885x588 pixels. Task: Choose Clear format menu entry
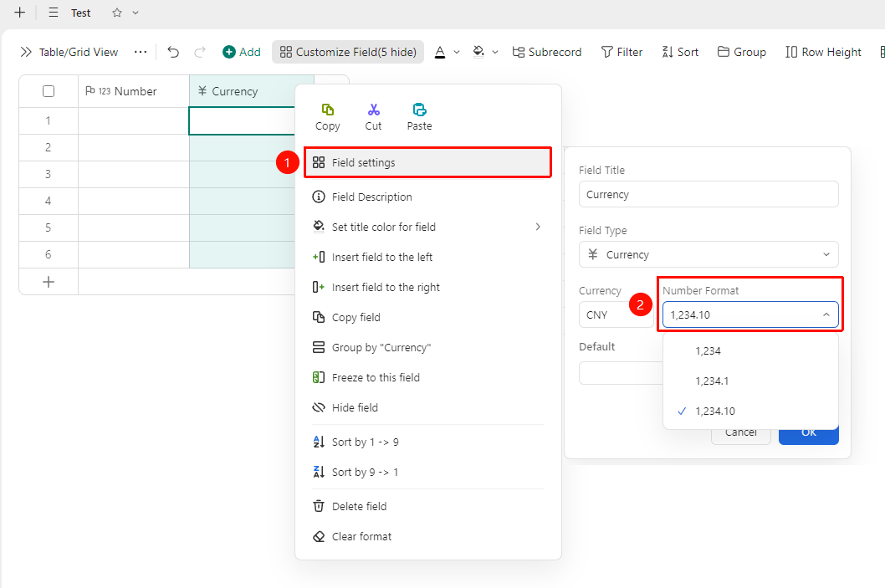tap(427, 537)
